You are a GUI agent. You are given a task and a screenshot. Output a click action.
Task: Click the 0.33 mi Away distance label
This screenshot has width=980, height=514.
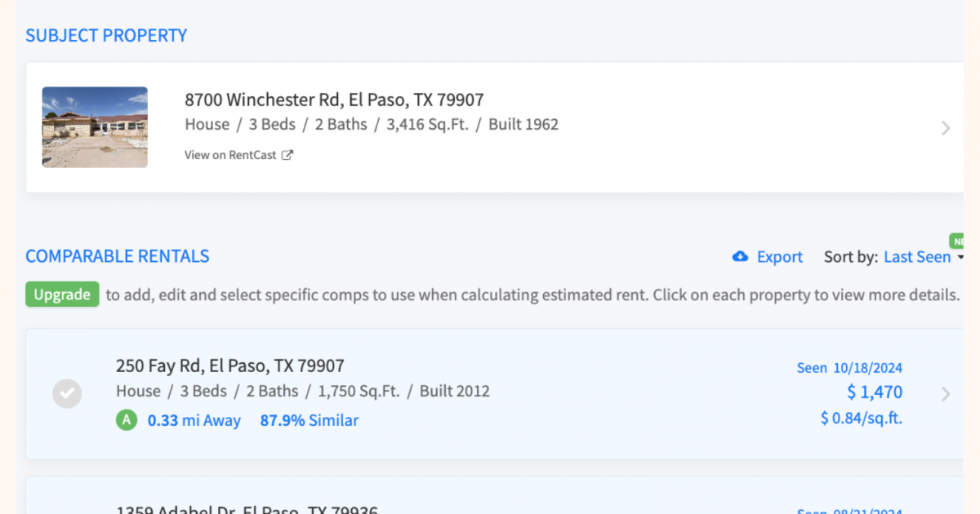click(x=194, y=420)
